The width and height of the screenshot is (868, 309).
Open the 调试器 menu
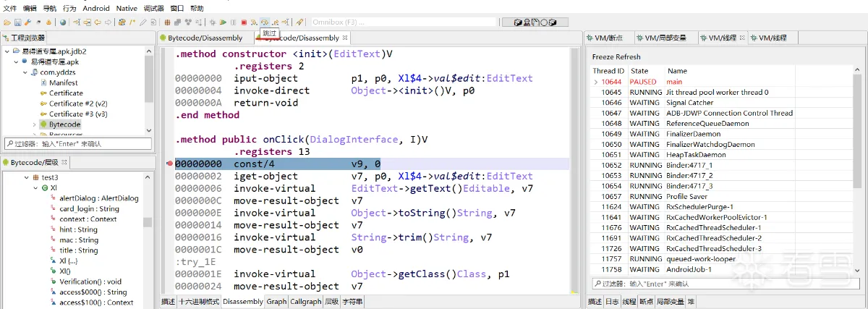coord(154,8)
